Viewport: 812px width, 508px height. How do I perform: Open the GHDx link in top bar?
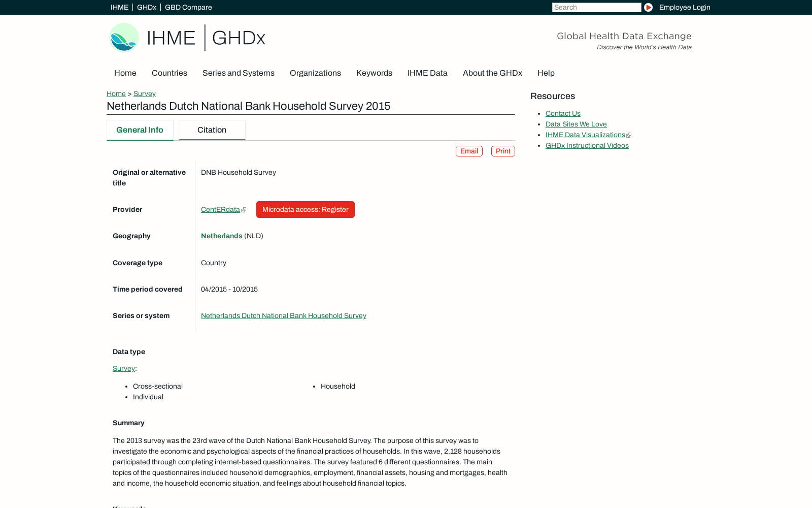(x=147, y=8)
